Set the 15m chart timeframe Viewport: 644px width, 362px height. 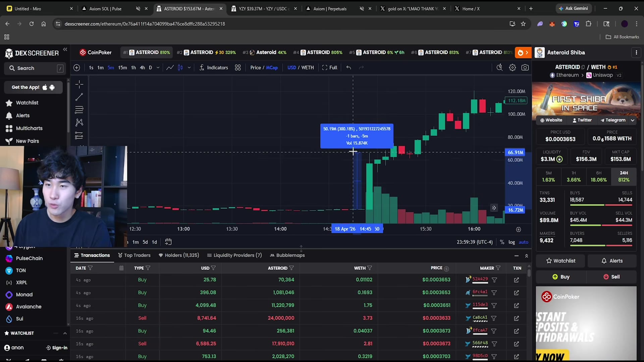pos(122,68)
